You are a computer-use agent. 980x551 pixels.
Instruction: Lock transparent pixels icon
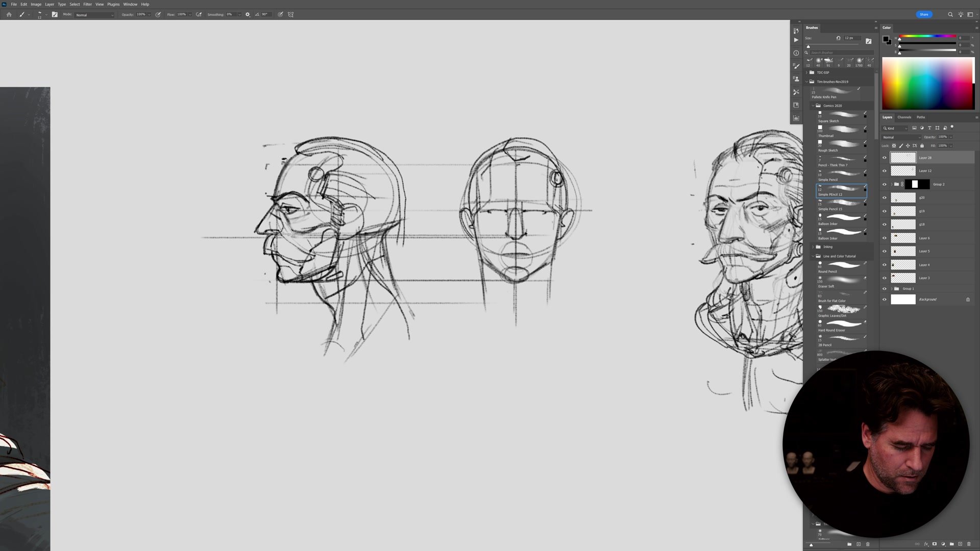(x=894, y=146)
